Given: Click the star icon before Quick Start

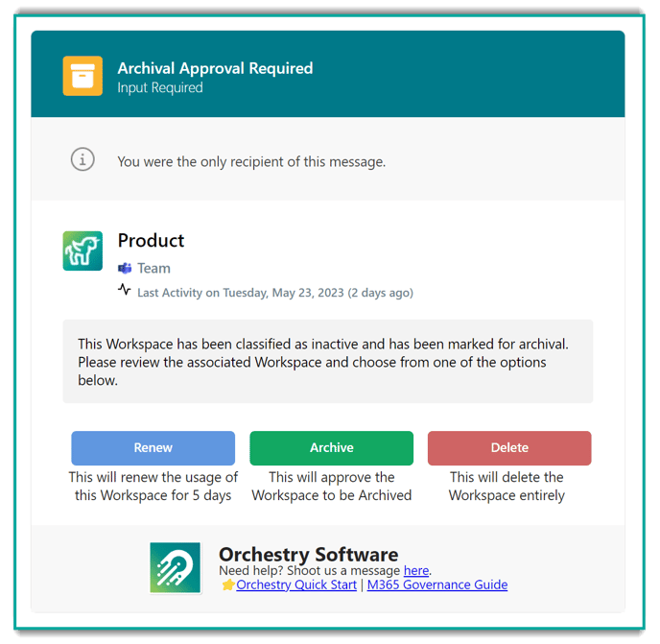Looking at the screenshot, I should coord(228,584).
